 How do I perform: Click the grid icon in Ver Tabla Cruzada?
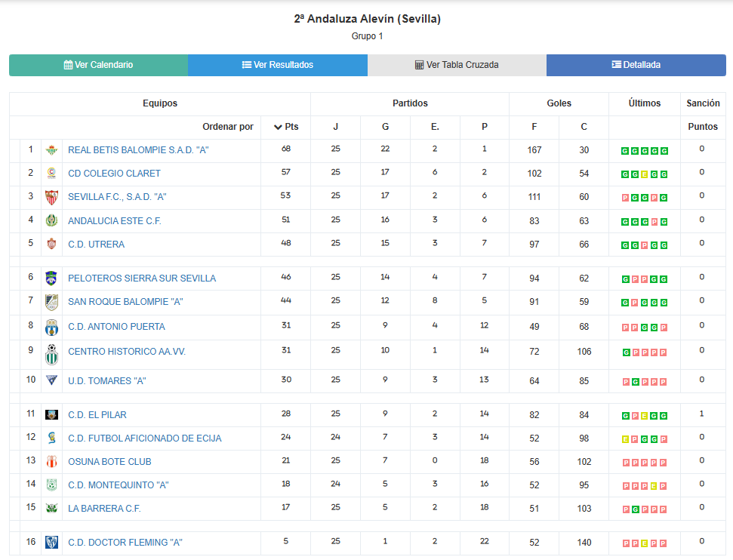point(419,65)
